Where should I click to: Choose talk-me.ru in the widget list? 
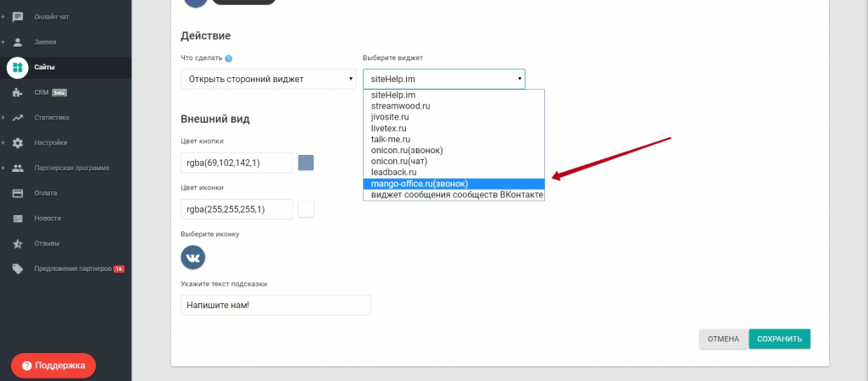[454, 140]
